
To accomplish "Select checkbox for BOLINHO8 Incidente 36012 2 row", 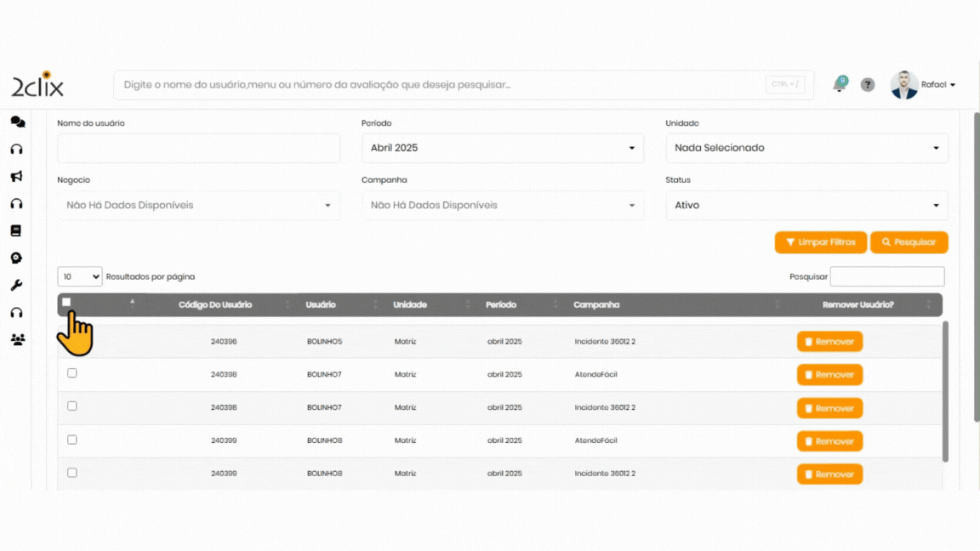I will 72,473.
